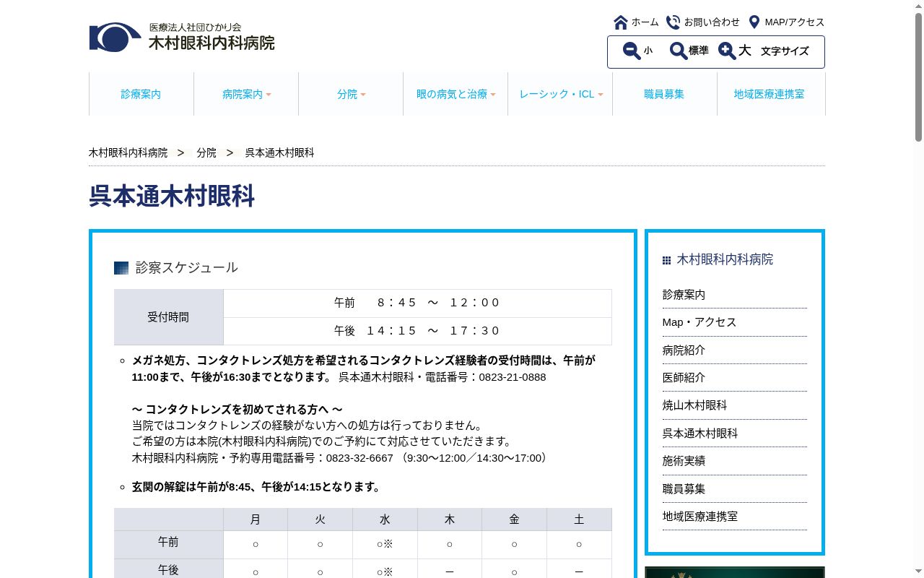Click the 診察スケジュール section heading
The height and width of the screenshot is (578, 924).
click(186, 268)
